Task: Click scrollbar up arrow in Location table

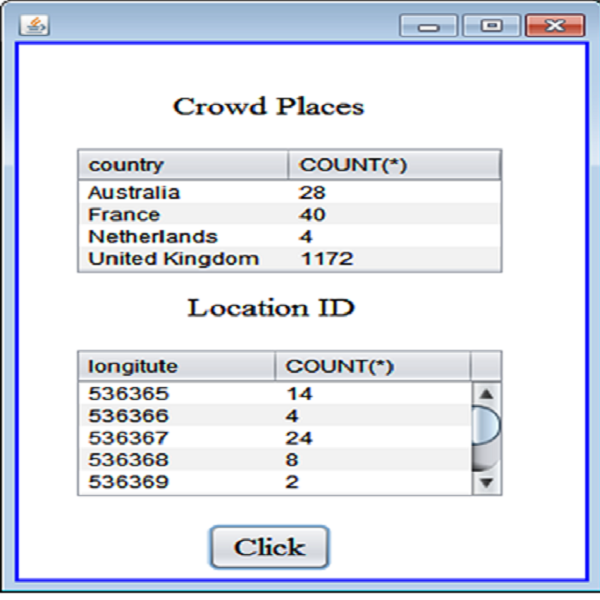Action: pos(486,394)
